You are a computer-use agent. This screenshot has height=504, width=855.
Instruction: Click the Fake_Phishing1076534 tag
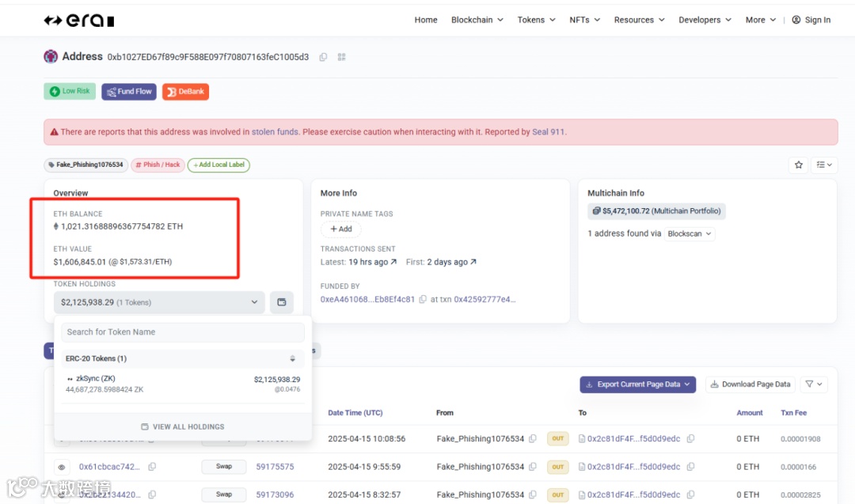[86, 165]
